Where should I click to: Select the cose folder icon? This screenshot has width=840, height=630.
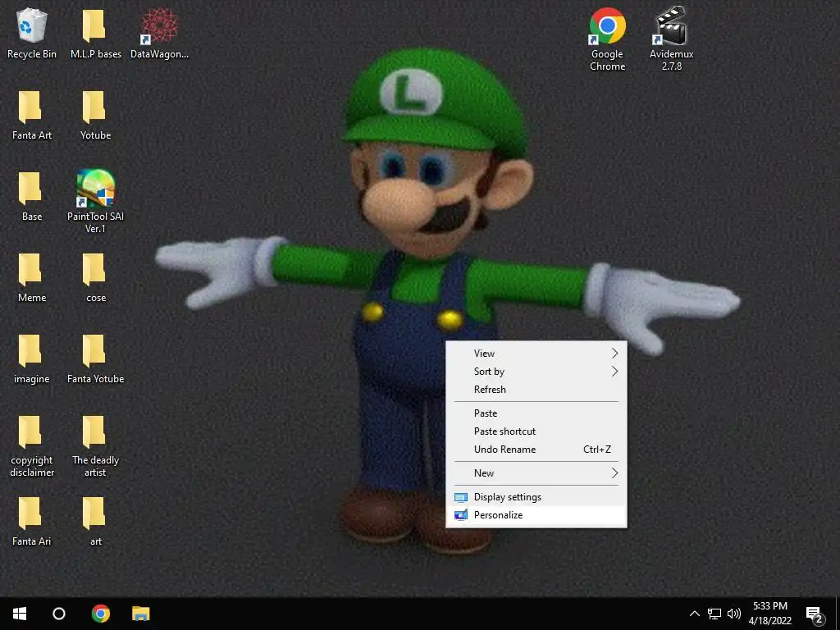(x=95, y=277)
